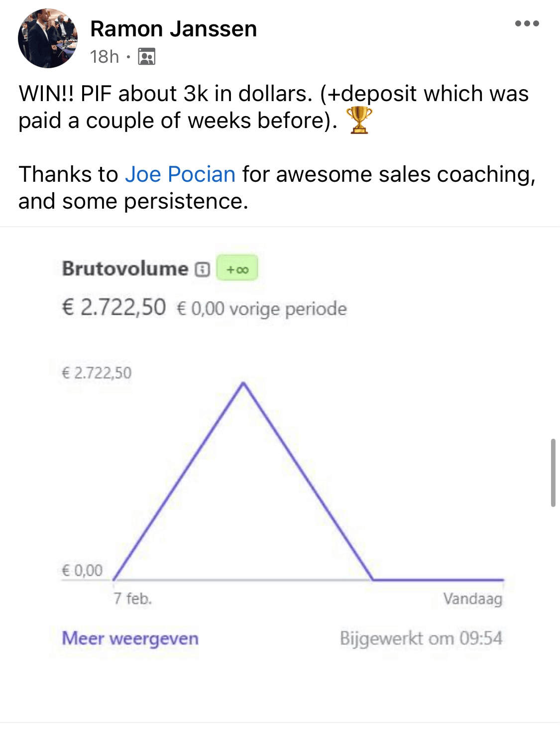Click the Brutovolume info icon
The image size is (560, 744).
[x=202, y=269]
